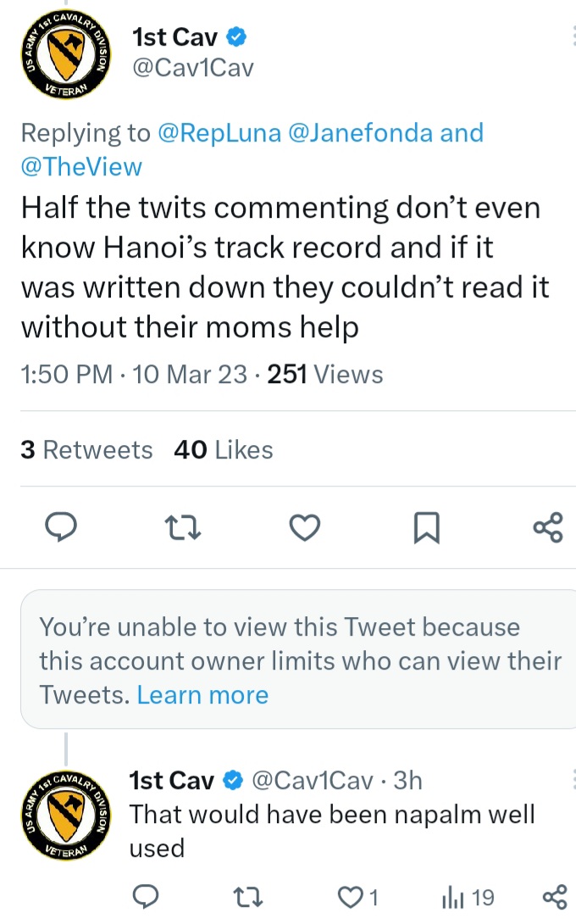The width and height of the screenshot is (576, 924).
Task: Share the napalm reply tweet
Action: [x=554, y=898]
